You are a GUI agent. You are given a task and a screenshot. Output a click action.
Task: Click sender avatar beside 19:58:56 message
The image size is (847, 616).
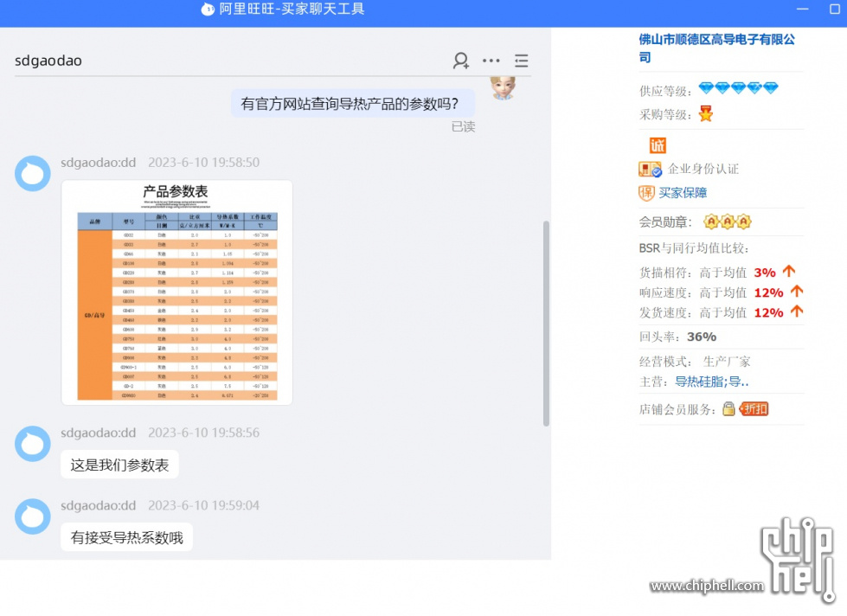coord(32,444)
